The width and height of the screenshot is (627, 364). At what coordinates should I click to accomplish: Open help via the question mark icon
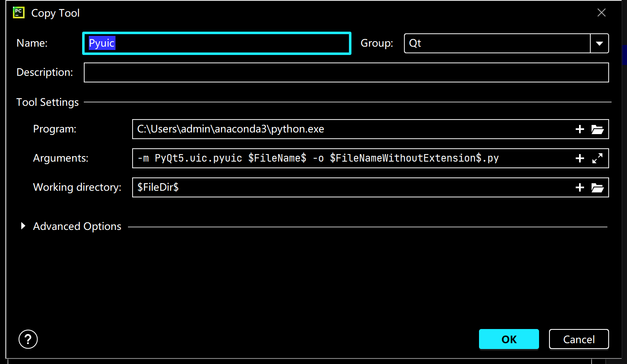point(28,339)
